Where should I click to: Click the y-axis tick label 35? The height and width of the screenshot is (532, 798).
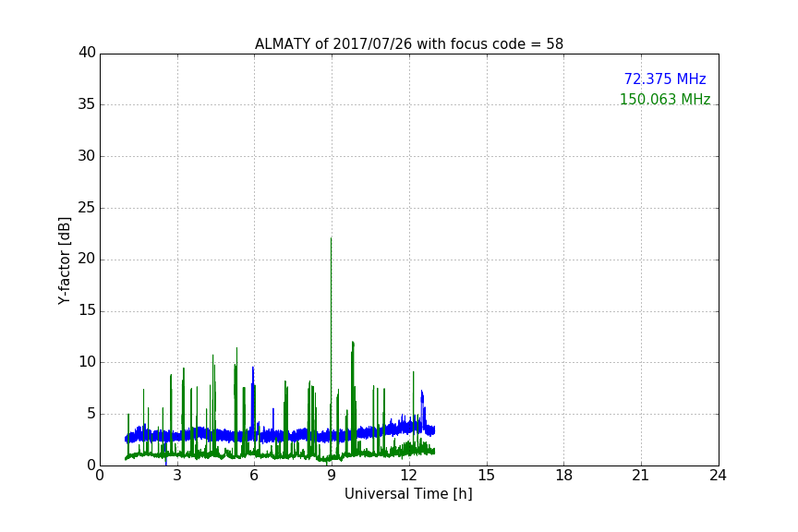pos(87,104)
